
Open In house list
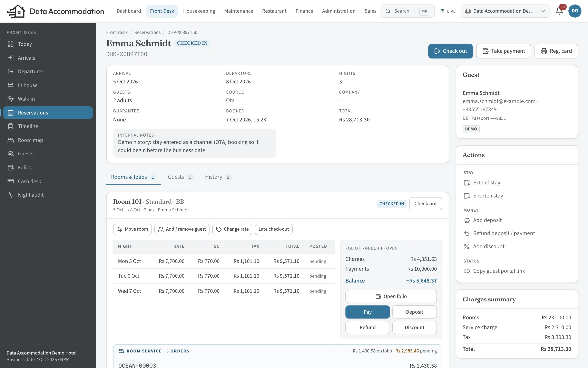tap(48, 85)
